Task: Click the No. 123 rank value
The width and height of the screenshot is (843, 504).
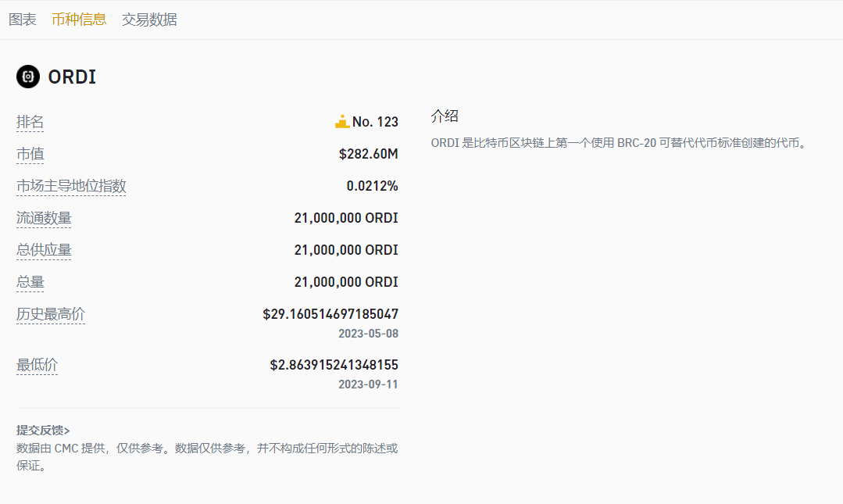Action: click(375, 122)
